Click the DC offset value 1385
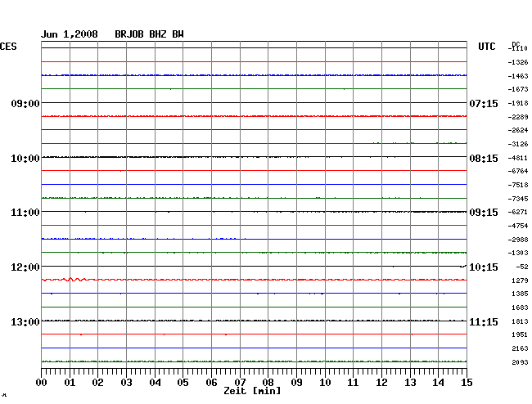 point(520,294)
